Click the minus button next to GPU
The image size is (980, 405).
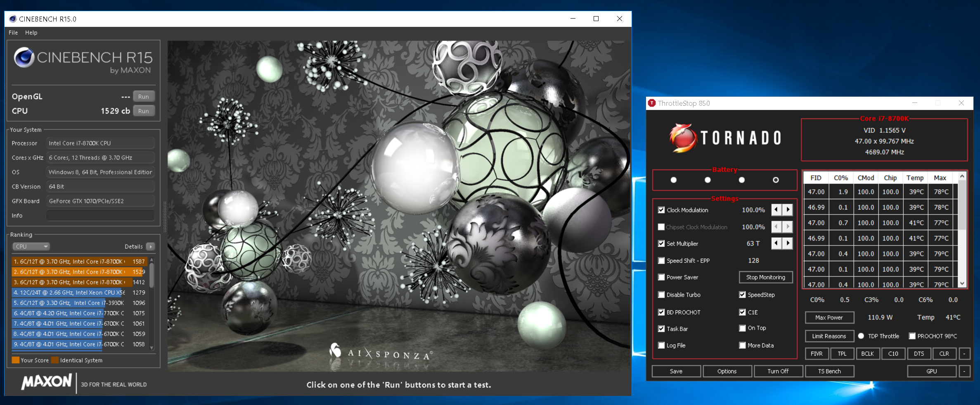point(964,371)
